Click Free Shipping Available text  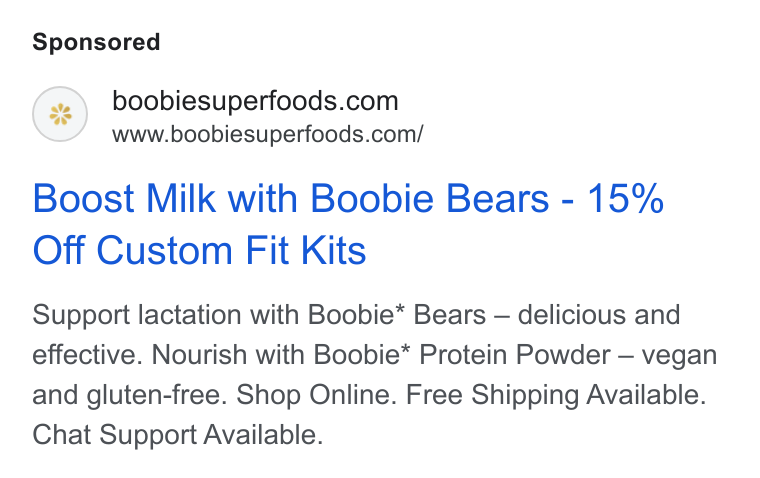tap(556, 396)
